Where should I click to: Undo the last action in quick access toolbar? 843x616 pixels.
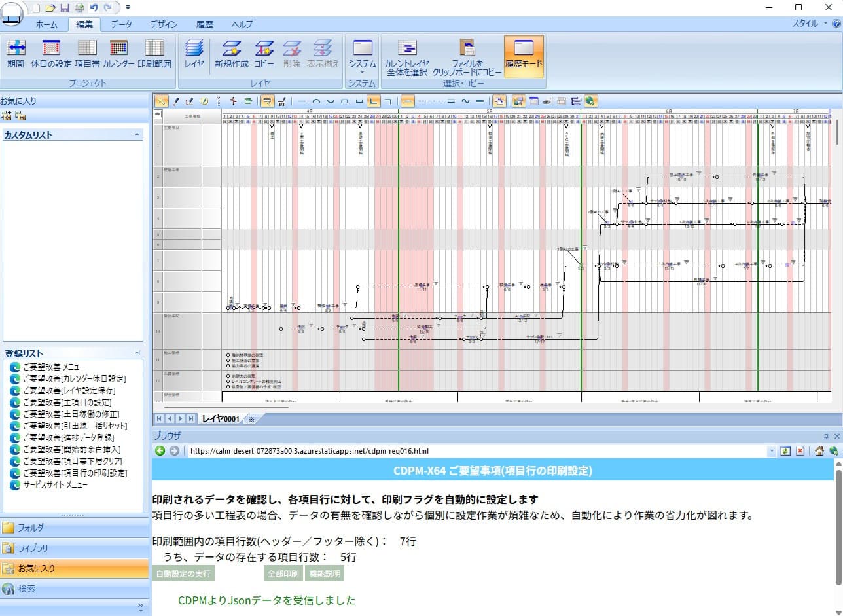[94, 7]
